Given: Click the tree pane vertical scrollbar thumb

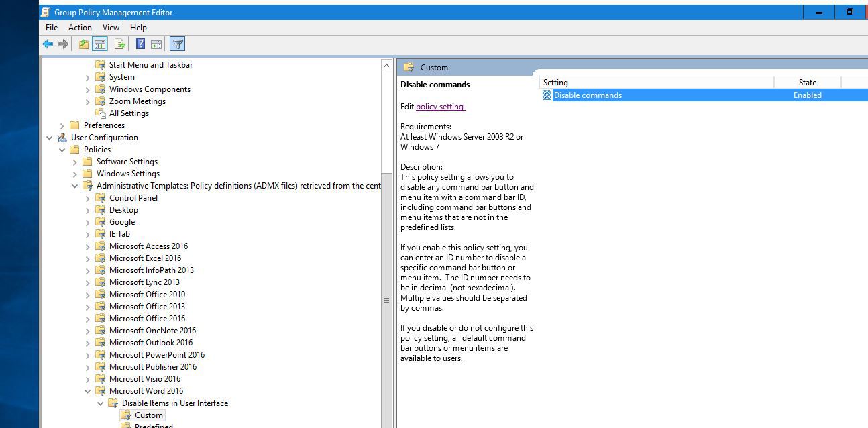Looking at the screenshot, I should pyautogui.click(x=386, y=301).
